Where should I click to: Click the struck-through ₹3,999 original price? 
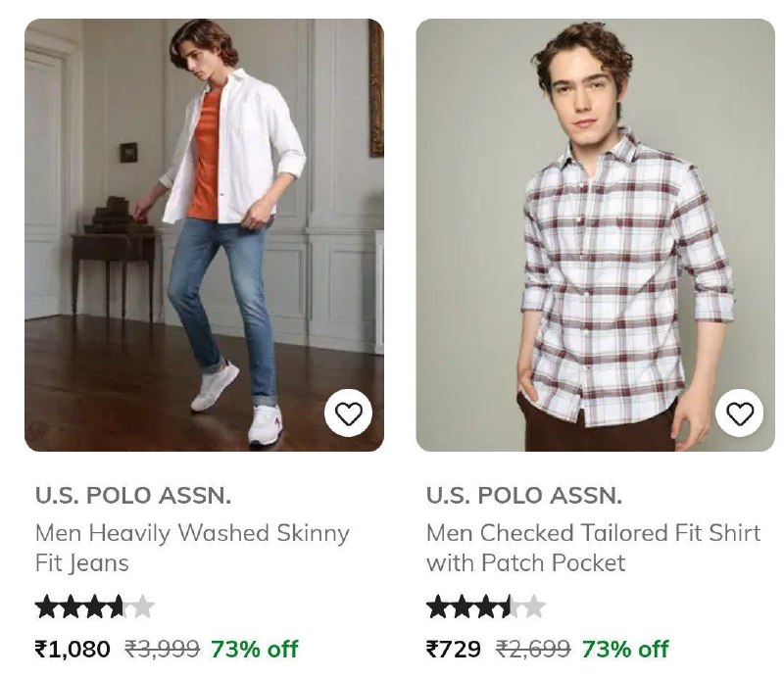[163, 649]
